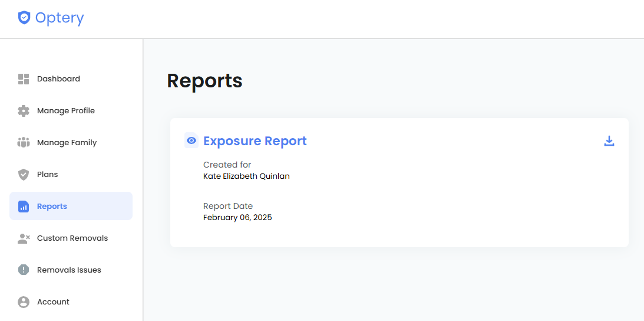
Task: Open the Removals Issues text label
Action: [69, 270]
